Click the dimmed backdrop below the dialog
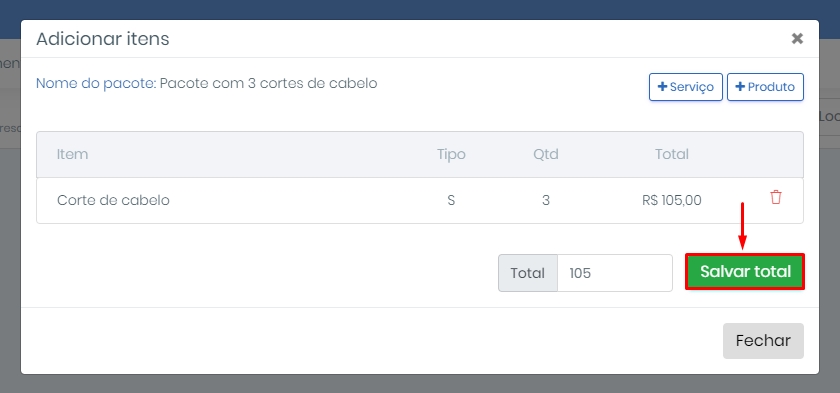Viewport: 840px width, 393px height. click(x=420, y=384)
